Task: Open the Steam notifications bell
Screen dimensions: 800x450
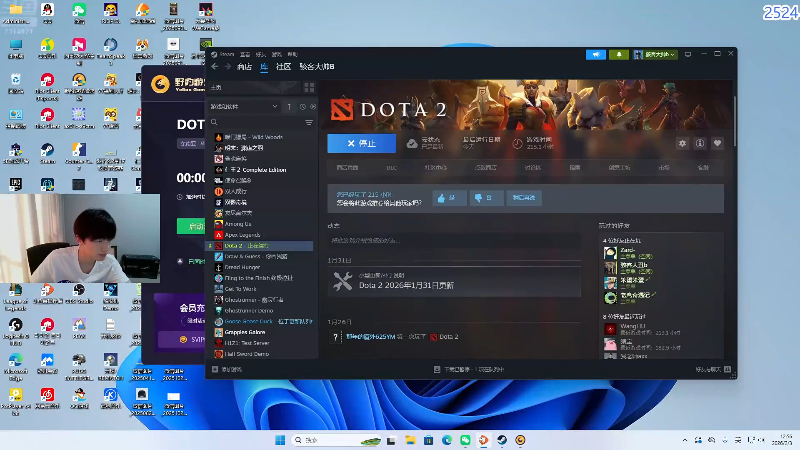Action: click(618, 54)
